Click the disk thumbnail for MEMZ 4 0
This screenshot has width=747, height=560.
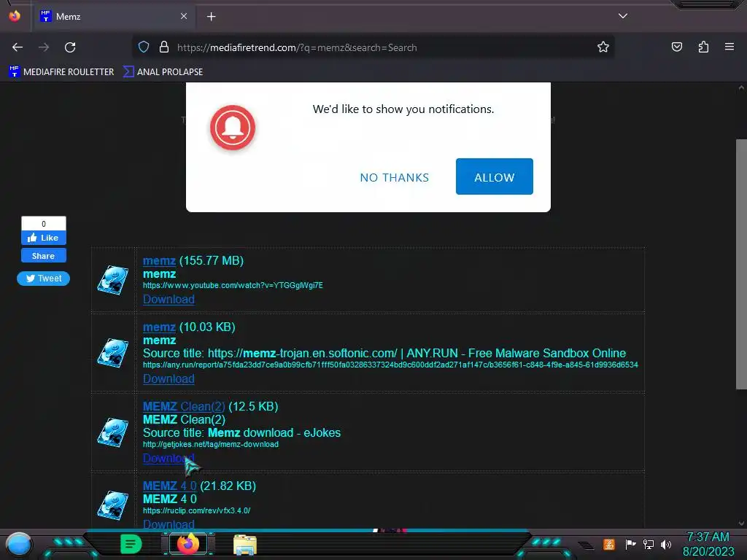[113, 505]
